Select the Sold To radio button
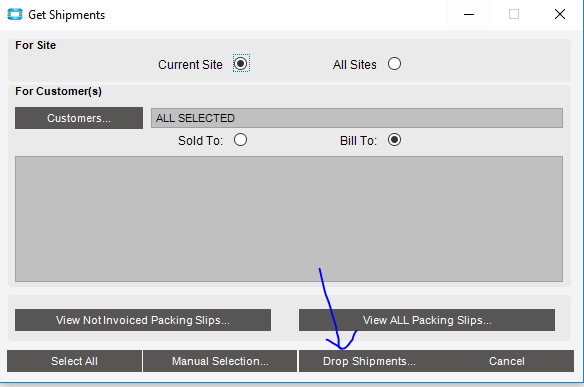Screen dimensions: 584x387 [240, 140]
